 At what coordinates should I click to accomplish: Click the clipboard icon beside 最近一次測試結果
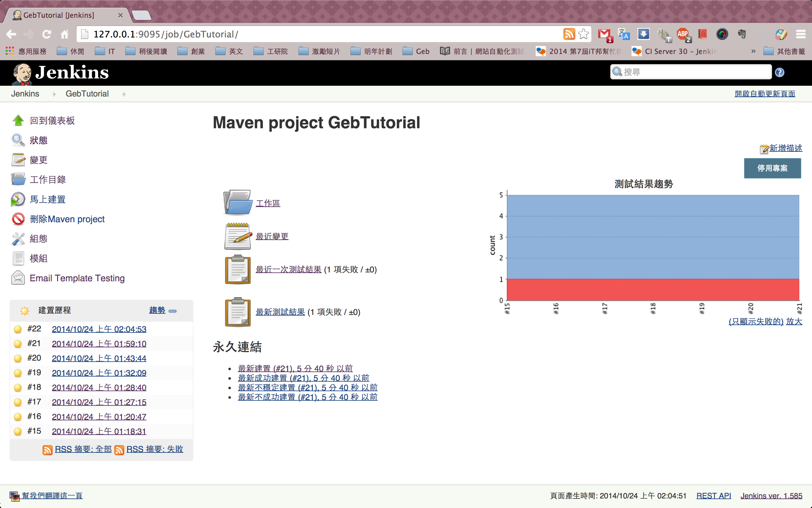click(238, 270)
